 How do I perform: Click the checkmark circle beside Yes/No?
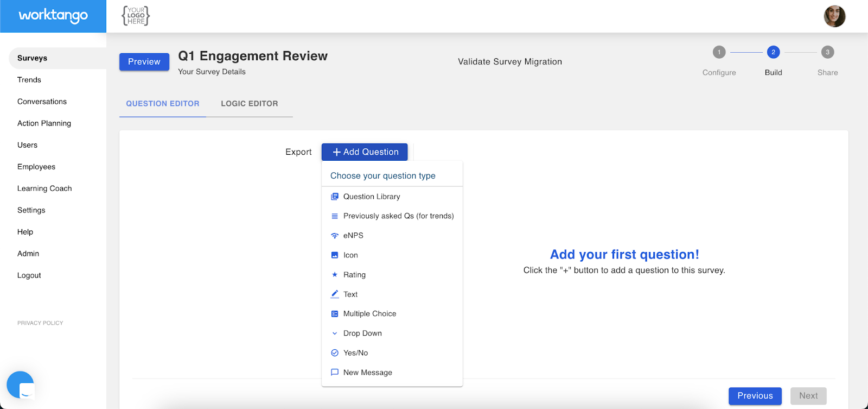pyautogui.click(x=335, y=353)
